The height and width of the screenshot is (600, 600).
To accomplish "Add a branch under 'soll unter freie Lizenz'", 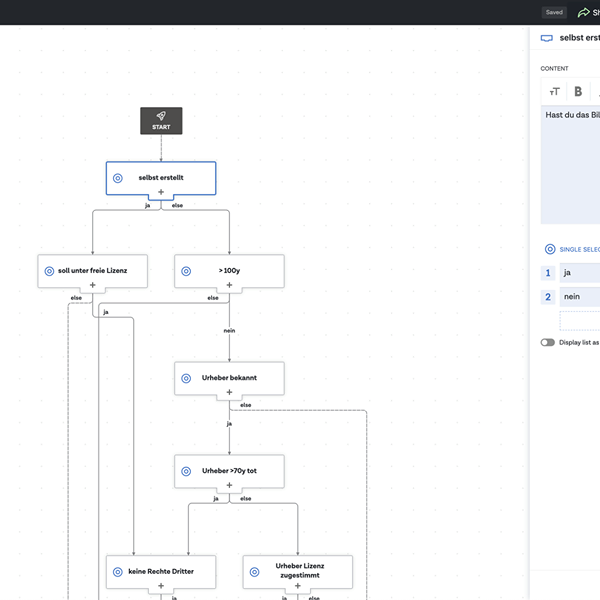I will [x=93, y=285].
